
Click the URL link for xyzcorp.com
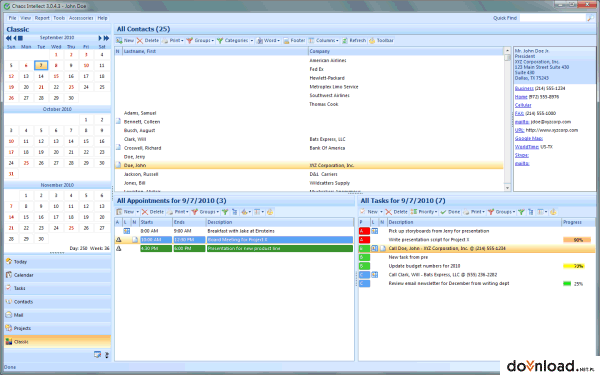tap(519, 130)
